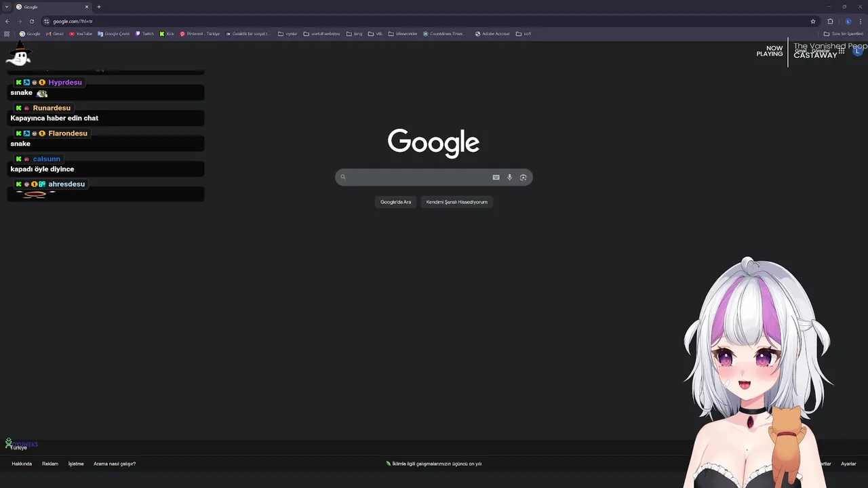The image size is (868, 488).
Task: Open the Hakkında footer link
Action: tap(22, 464)
